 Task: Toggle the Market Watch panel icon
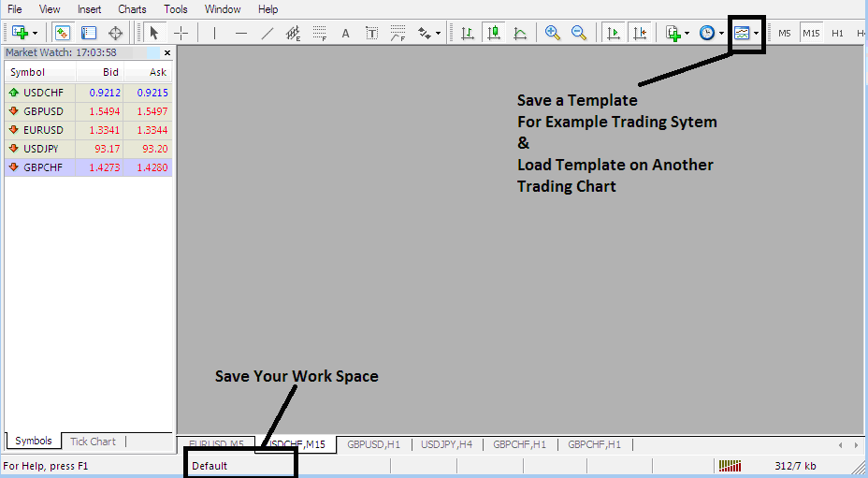tap(62, 33)
